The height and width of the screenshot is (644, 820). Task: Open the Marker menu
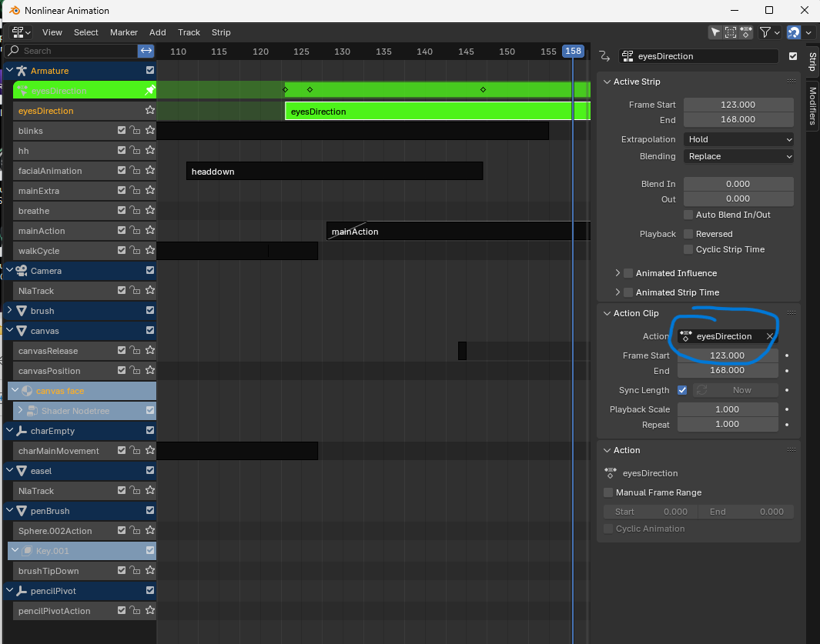(x=124, y=32)
